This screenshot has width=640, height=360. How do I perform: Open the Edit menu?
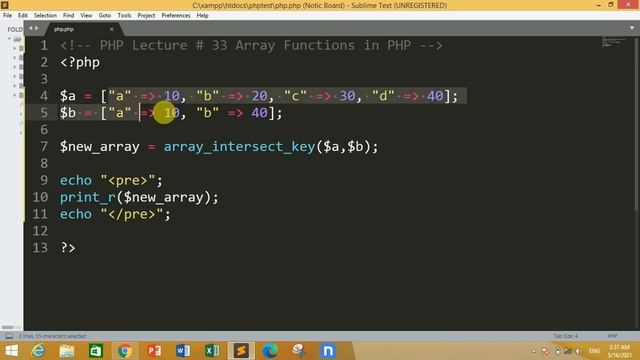(x=22, y=16)
